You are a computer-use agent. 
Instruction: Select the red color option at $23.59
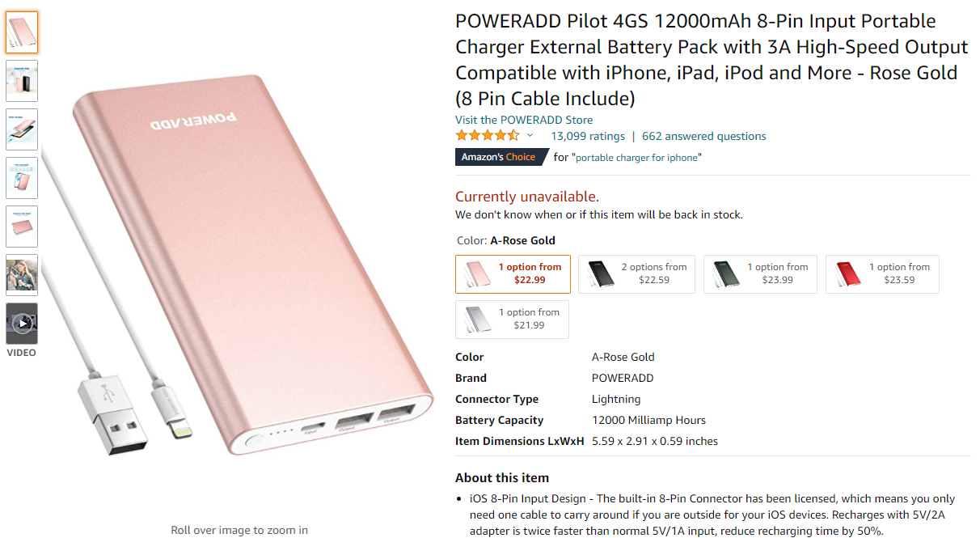[x=882, y=274]
